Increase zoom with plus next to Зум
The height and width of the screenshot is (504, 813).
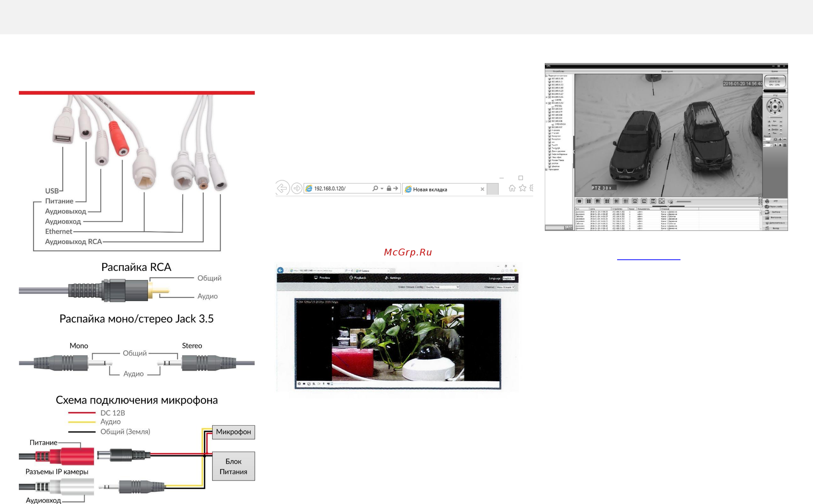point(769,121)
